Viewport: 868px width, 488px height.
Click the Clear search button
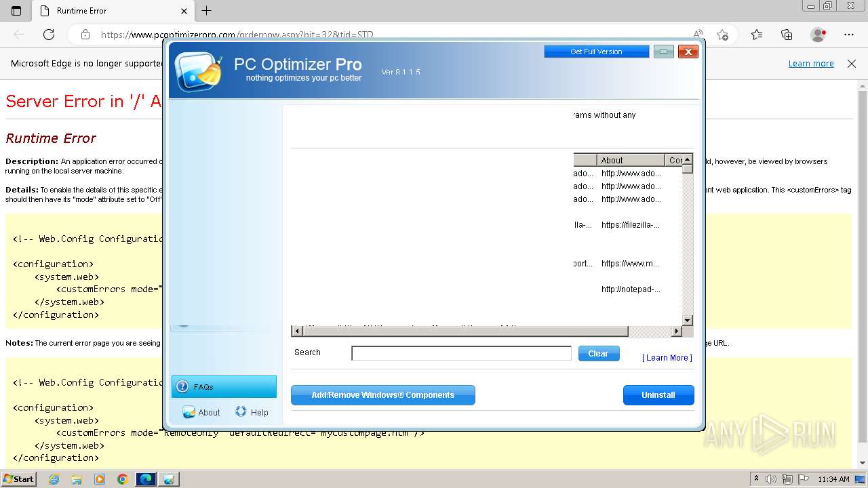point(599,353)
